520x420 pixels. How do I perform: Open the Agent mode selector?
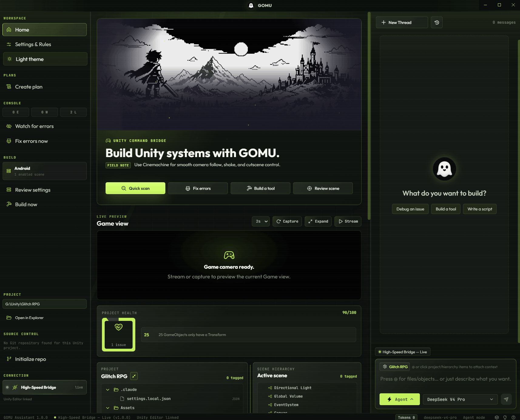click(x=400, y=399)
